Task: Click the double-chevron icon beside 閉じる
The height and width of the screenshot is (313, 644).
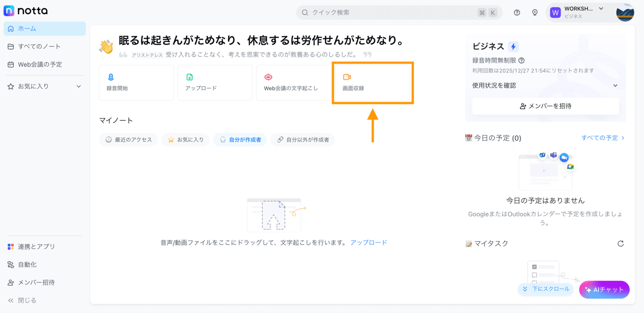Action: (11, 300)
